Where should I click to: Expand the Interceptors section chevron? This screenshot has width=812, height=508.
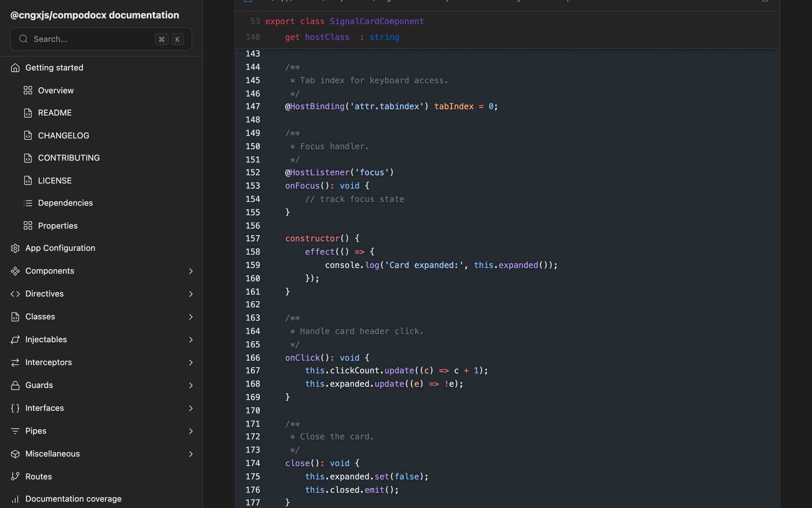(x=191, y=362)
